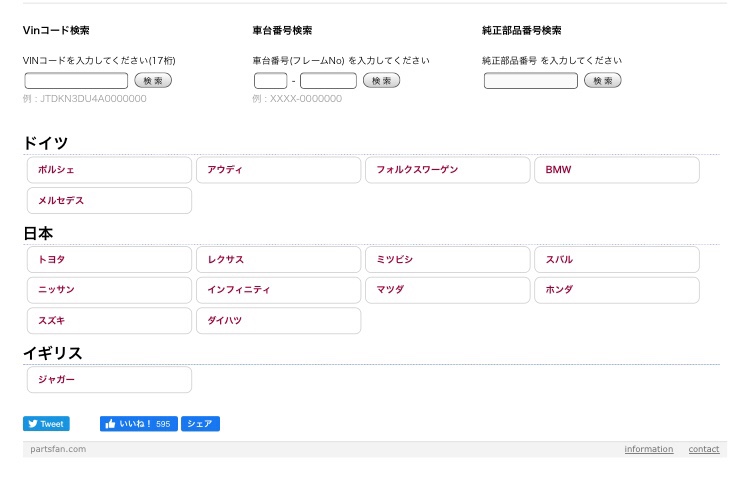Click the 車台番号検索 heading
This screenshot has width=750, height=484.
point(282,31)
